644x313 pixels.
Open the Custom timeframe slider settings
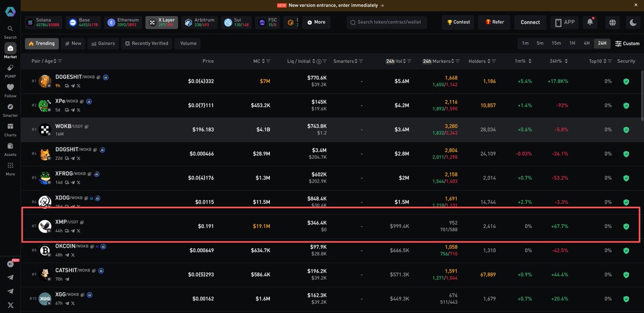(627, 43)
